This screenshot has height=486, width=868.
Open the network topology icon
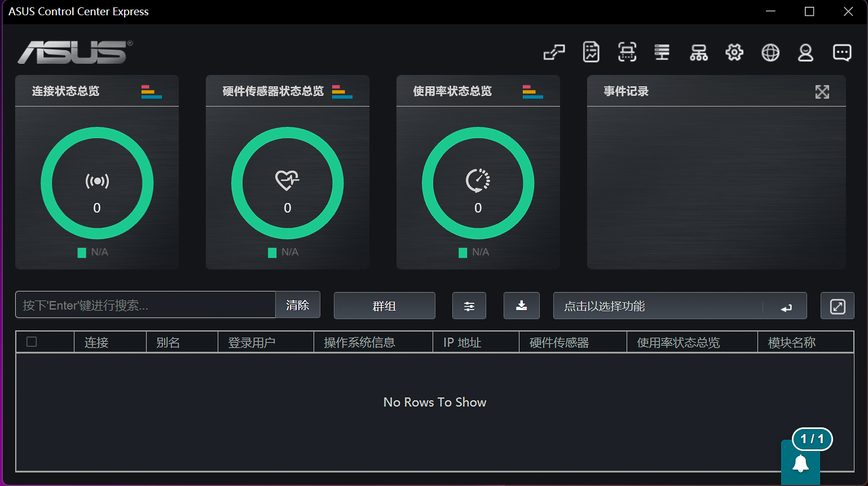click(x=698, y=52)
